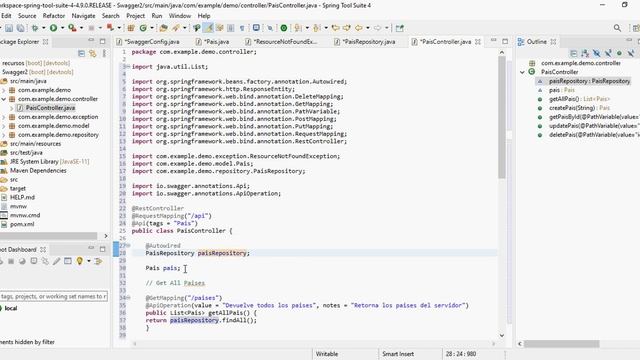Expand PaisController.java tree node
Viewport: 640px width, 360px height.
pos(11,108)
